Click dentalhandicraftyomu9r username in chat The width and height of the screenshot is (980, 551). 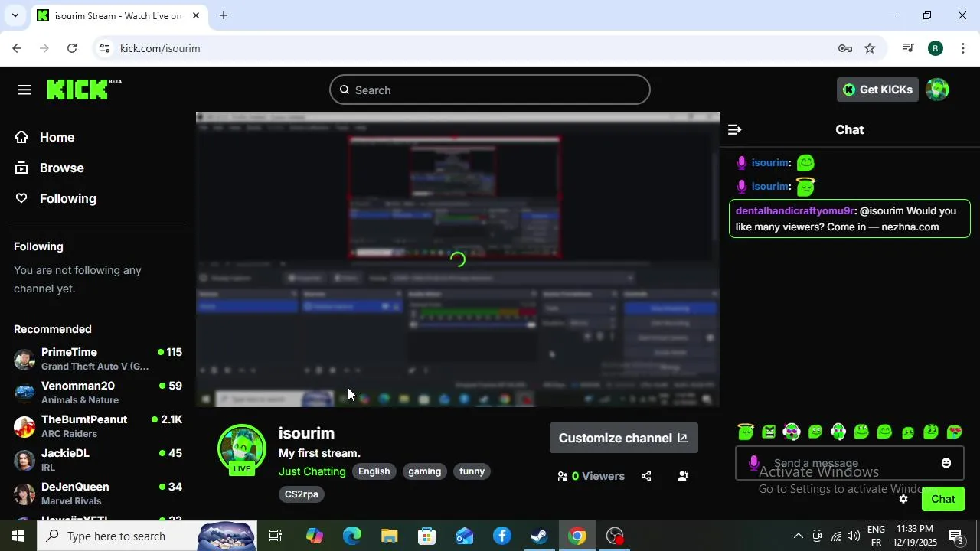[795, 210]
